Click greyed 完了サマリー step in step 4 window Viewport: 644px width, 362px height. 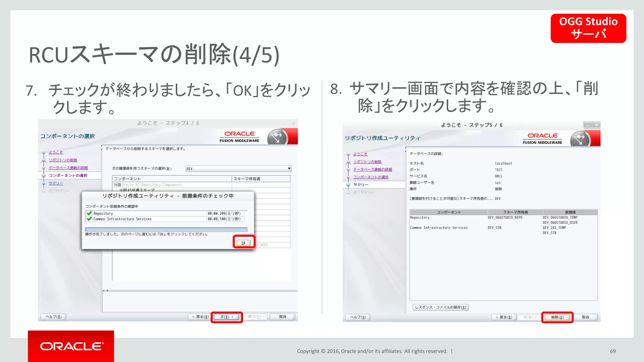click(x=59, y=191)
